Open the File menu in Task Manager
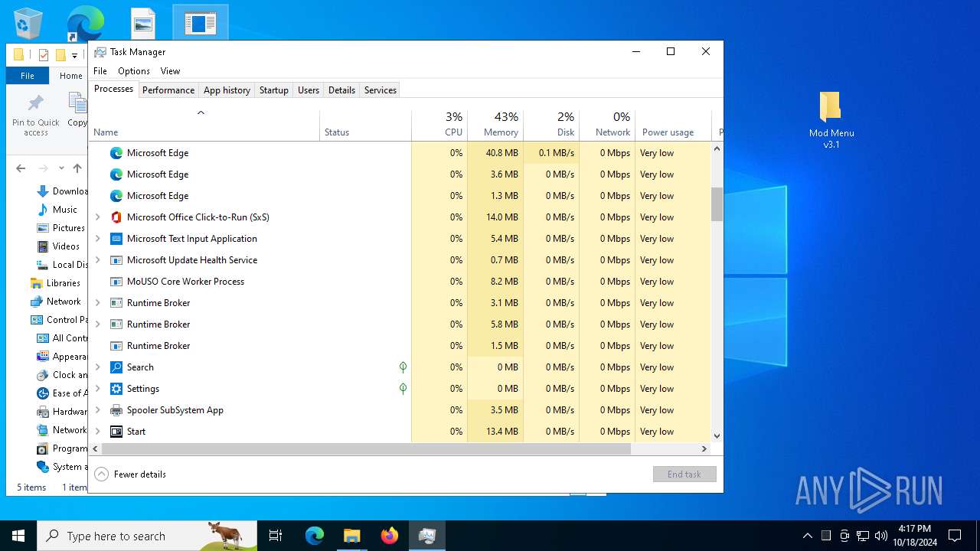This screenshot has height=551, width=980. (100, 71)
